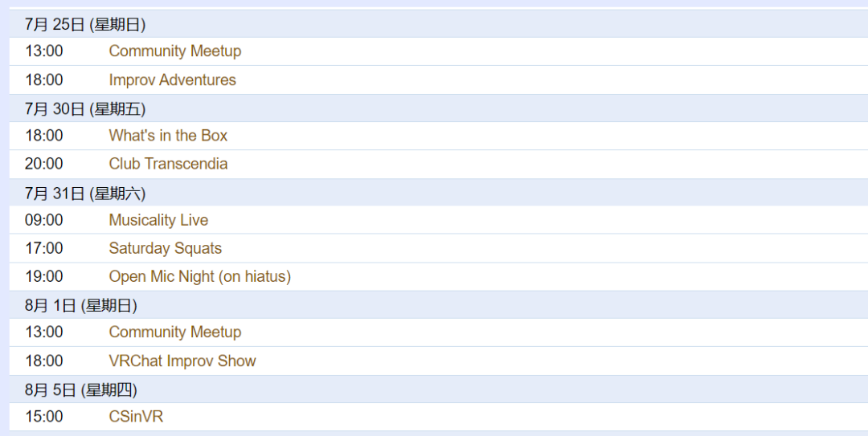Click the 20:00 time for Club Transcendia
Image resolution: width=868 pixels, height=436 pixels.
pyautogui.click(x=44, y=164)
